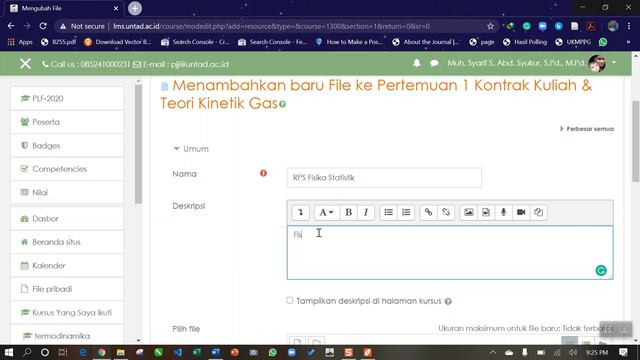
Task: Go to Dasbor in the sidebar
Action: tap(67, 219)
